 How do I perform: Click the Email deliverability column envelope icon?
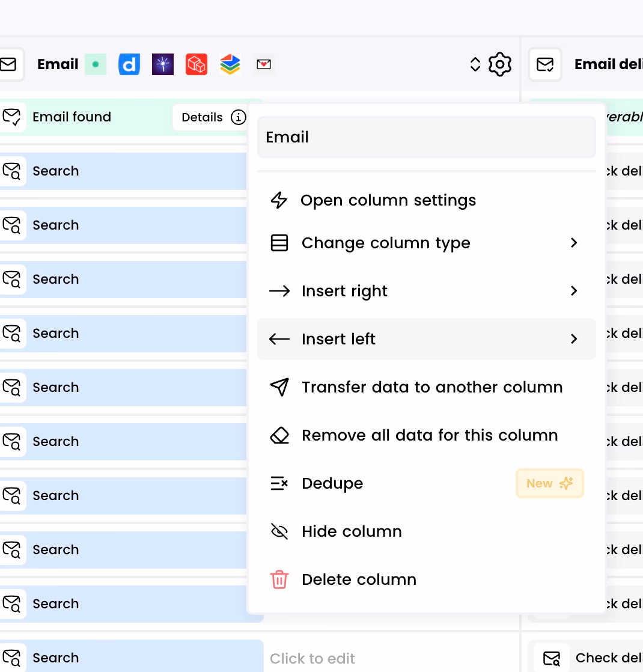[545, 64]
